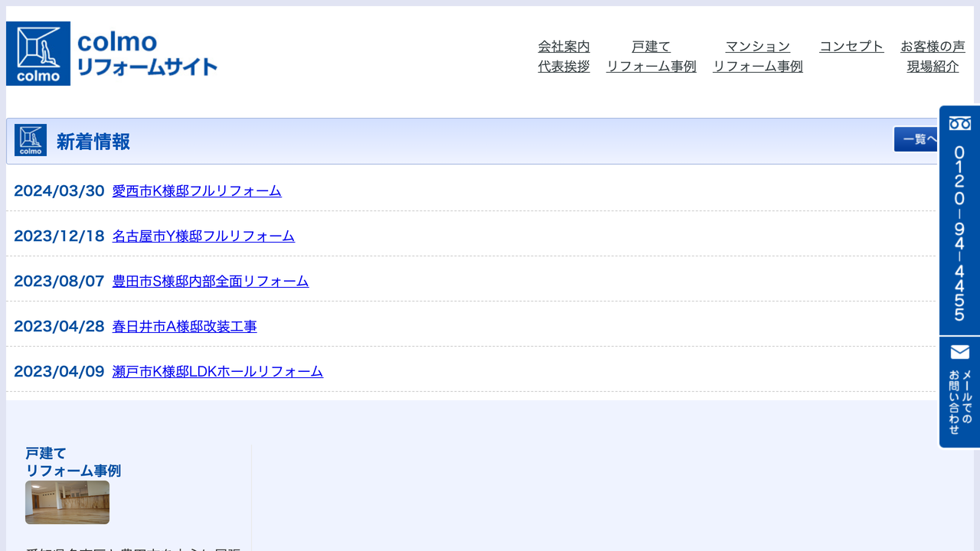
Task: Open the 瀬戸市K様邸LDKホールリフォーム link
Action: tap(217, 371)
